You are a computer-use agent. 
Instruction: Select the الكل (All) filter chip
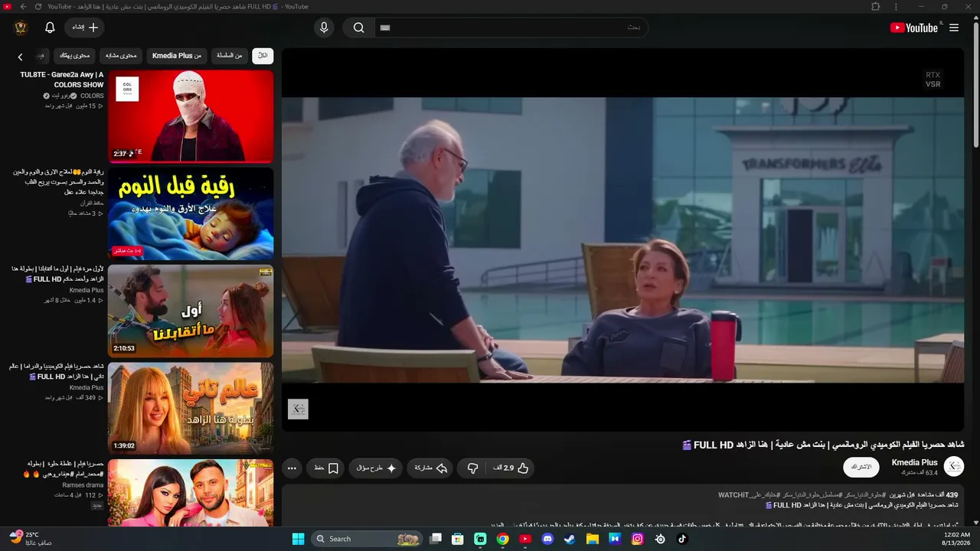pyautogui.click(x=263, y=55)
